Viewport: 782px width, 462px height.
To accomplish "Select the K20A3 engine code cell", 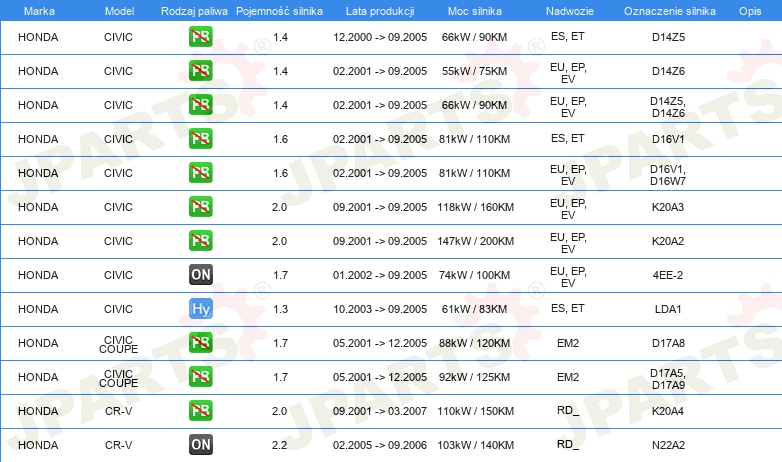I will coord(668,207).
